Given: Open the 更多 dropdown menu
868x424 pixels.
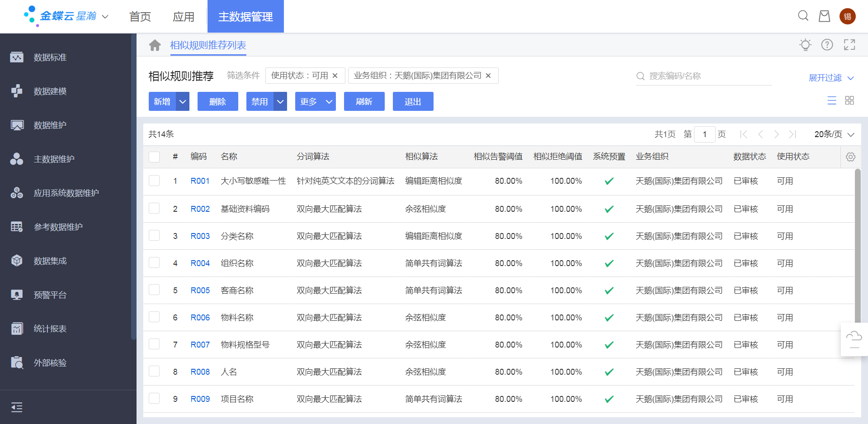Looking at the screenshot, I should (x=316, y=101).
